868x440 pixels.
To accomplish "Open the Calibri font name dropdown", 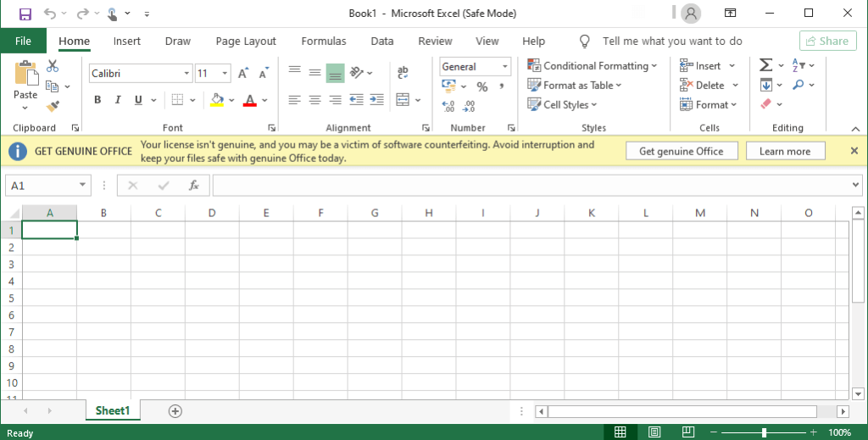I will coord(186,74).
